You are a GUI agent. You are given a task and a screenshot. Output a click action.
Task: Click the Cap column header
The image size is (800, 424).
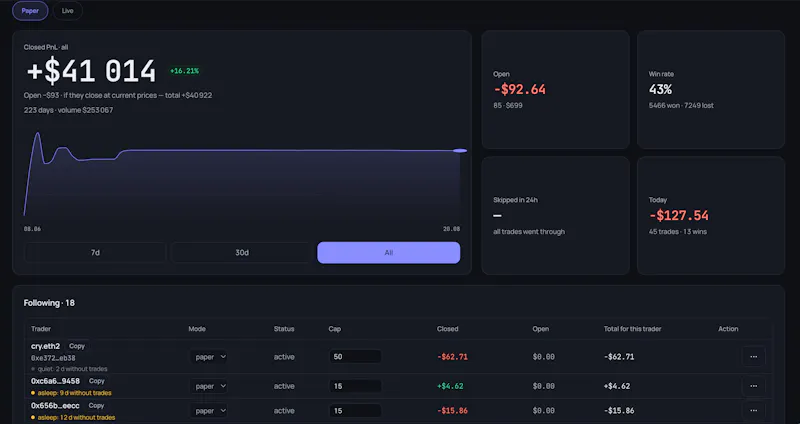tap(334, 329)
